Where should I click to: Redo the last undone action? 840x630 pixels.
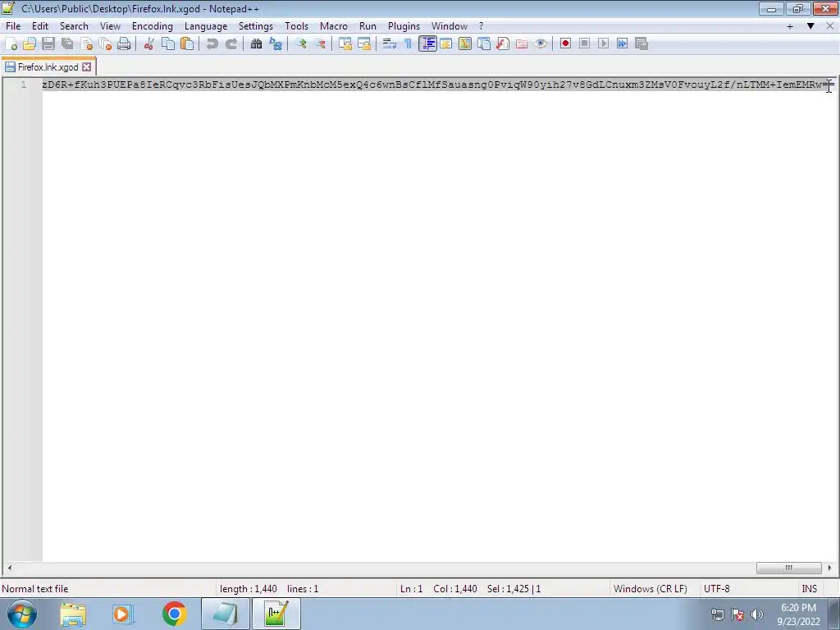231,44
